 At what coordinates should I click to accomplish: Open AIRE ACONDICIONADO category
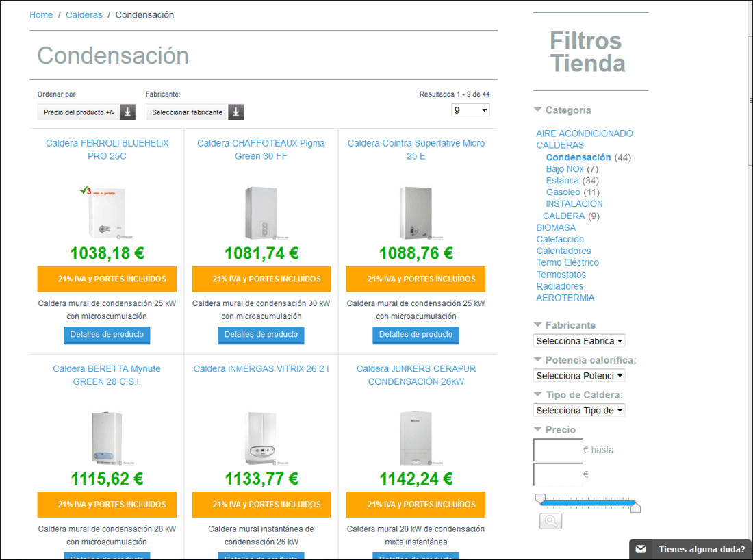585,133
